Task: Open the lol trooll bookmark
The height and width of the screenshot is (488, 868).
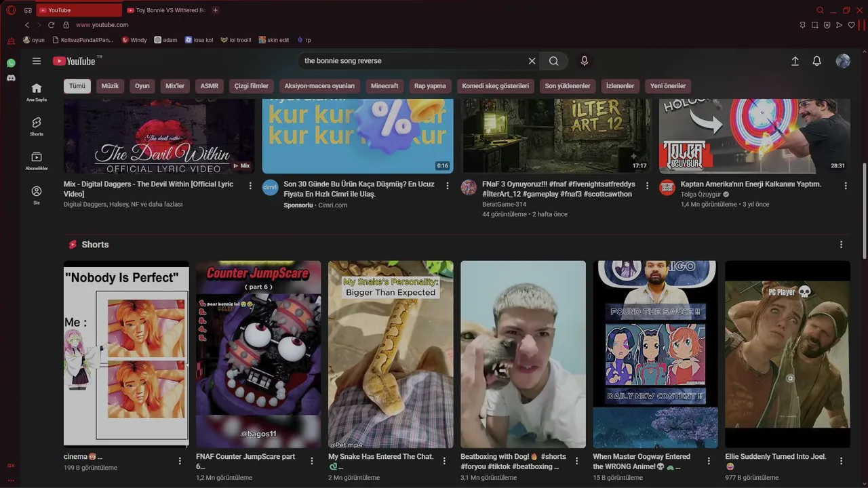Action: coord(236,40)
